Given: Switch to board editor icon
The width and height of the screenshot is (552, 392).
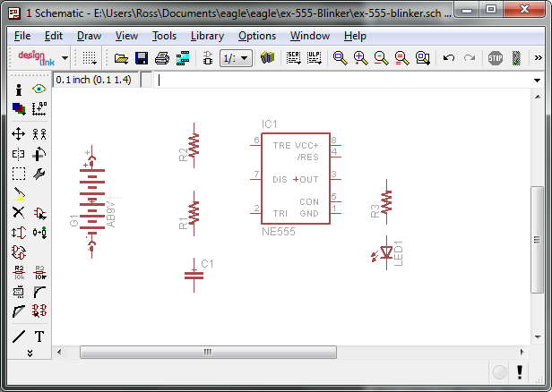Looking at the screenshot, I should pyautogui.click(x=208, y=58).
